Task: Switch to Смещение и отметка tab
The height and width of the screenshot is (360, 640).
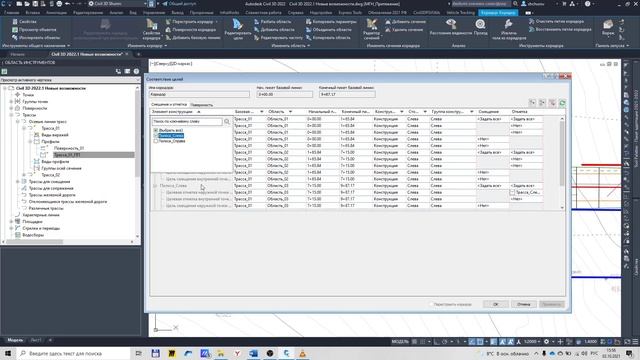Action: tap(169, 104)
